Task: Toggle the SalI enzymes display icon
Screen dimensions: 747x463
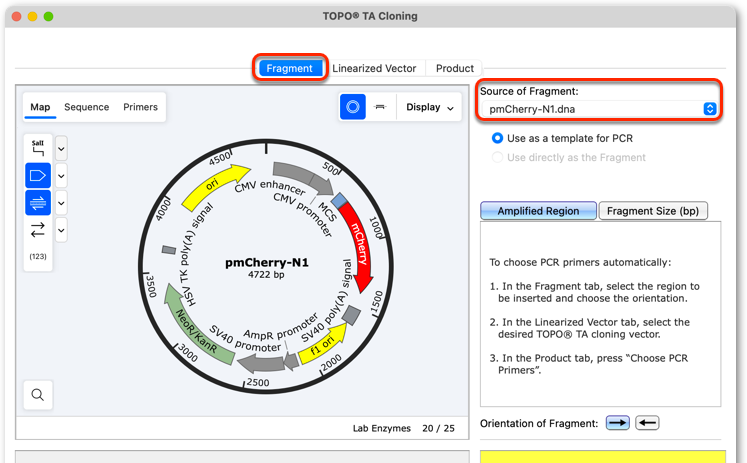Action: (x=38, y=148)
